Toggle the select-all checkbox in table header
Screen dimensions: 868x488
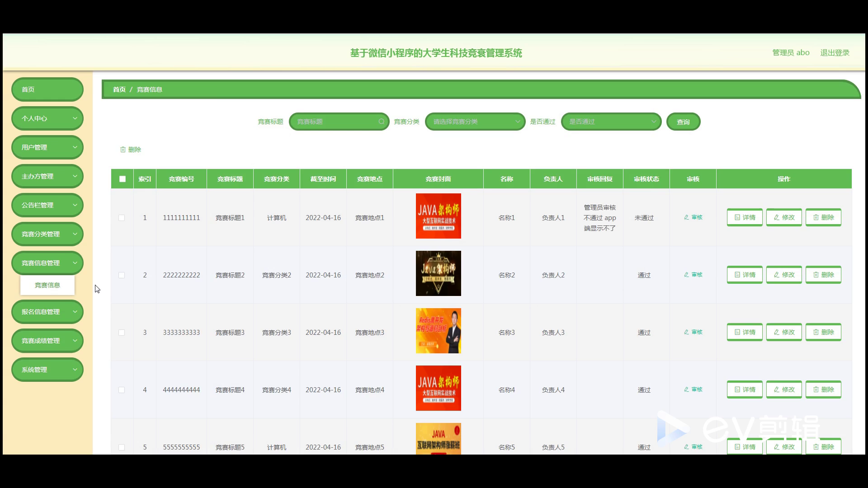[123, 179]
